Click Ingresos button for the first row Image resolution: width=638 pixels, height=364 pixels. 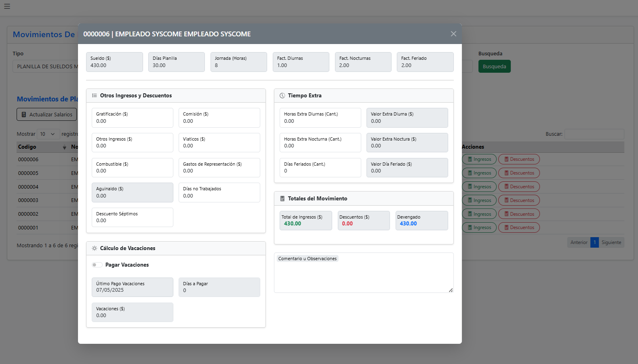(479, 159)
